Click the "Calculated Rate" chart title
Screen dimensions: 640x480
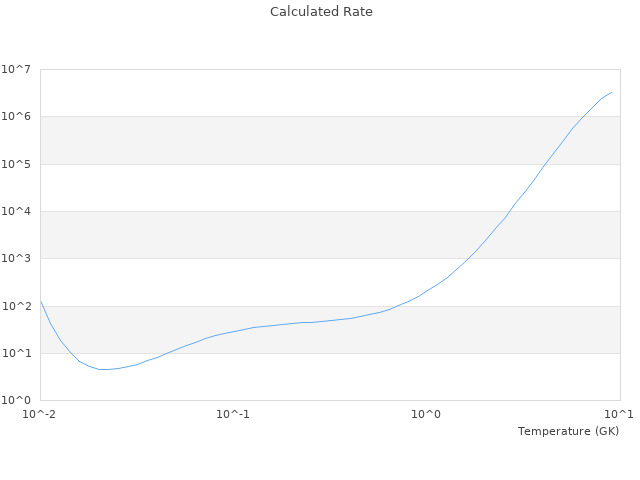click(x=321, y=12)
